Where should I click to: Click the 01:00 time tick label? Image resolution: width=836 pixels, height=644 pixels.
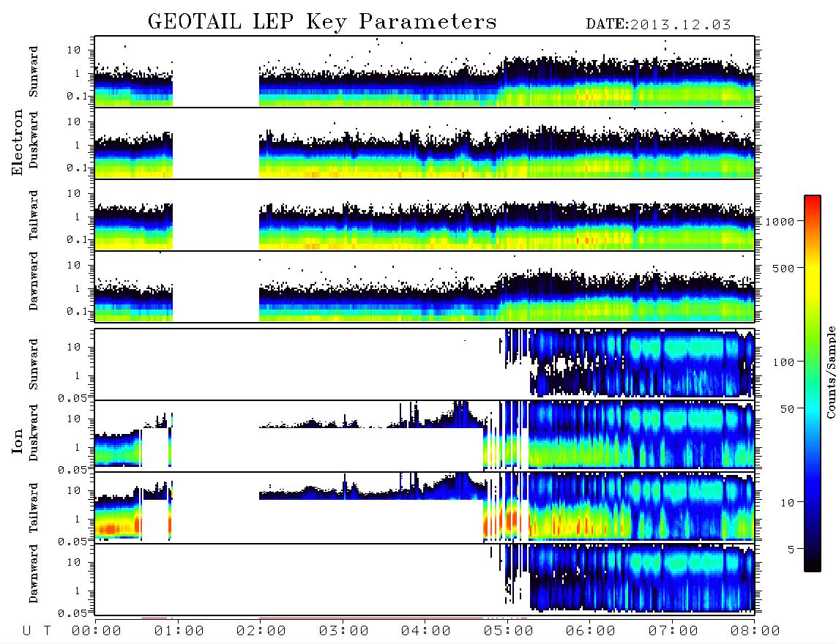coord(179,632)
